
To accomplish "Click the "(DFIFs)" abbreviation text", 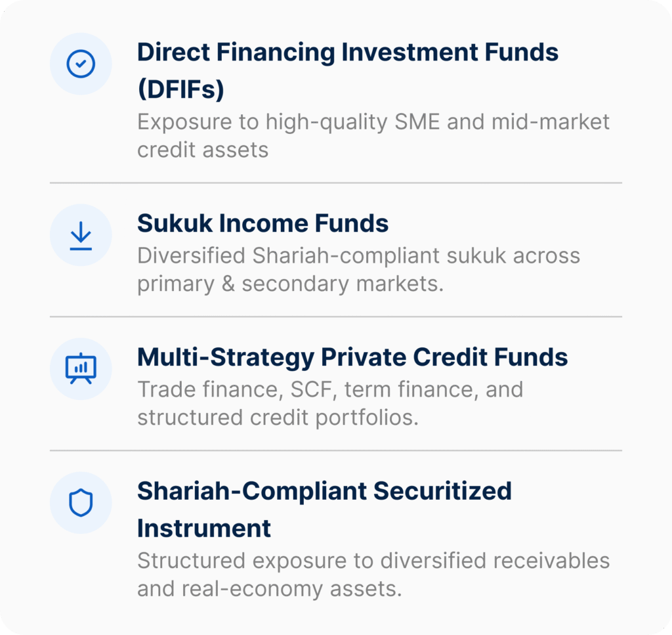I will click(x=180, y=90).
